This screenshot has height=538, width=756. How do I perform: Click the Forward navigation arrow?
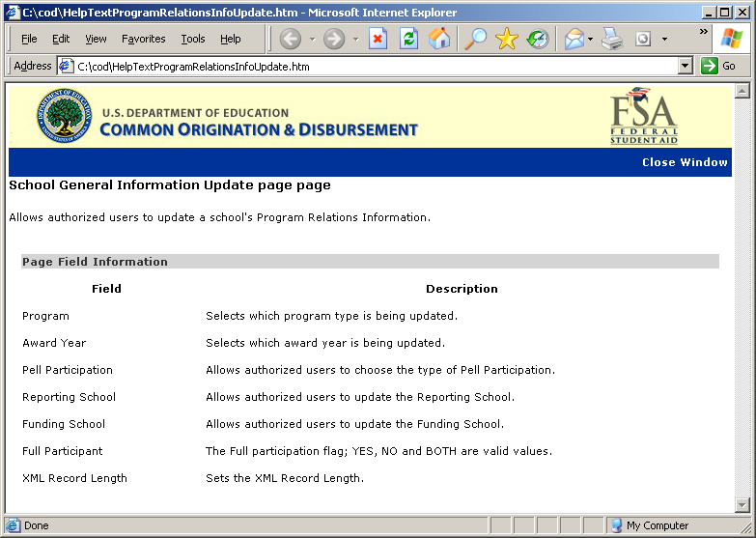point(334,39)
